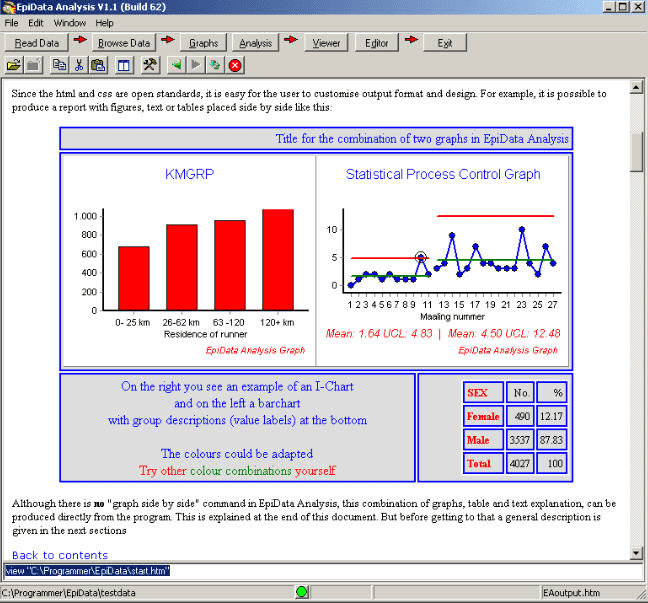Go forward with the grey right arrow
Viewport: 648px width, 603px height.
pos(195,65)
